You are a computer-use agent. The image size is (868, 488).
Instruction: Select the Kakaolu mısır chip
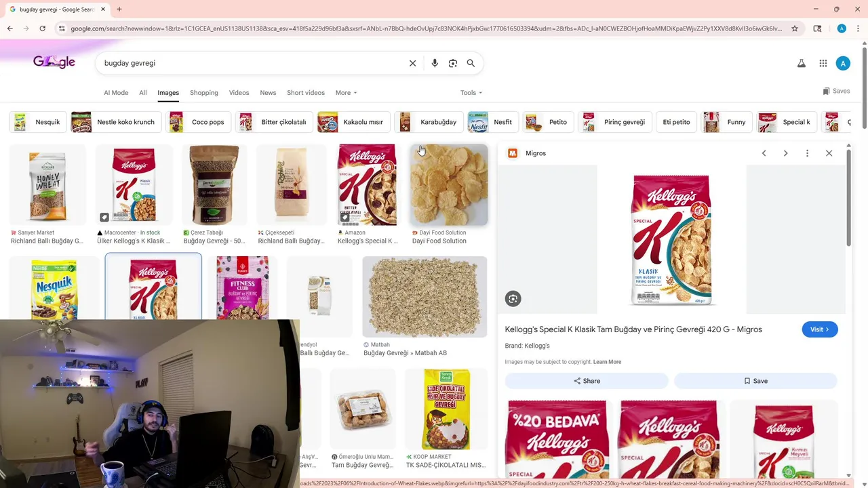[353, 122]
